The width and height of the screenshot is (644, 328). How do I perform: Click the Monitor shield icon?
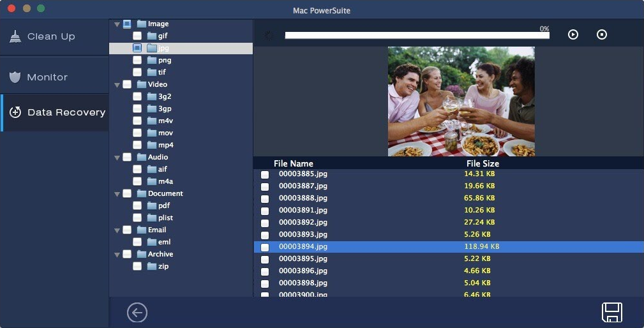(x=15, y=77)
